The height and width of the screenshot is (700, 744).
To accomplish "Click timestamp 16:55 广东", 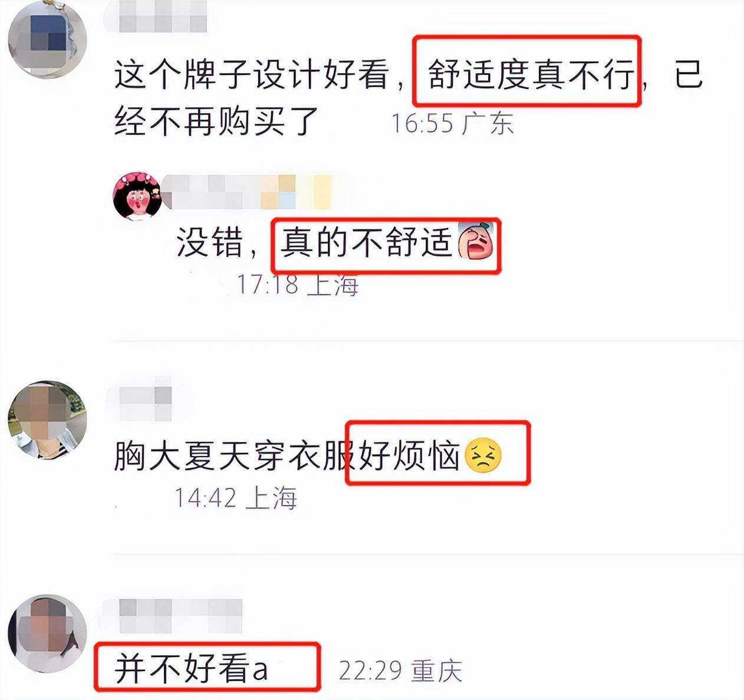I will [453, 123].
